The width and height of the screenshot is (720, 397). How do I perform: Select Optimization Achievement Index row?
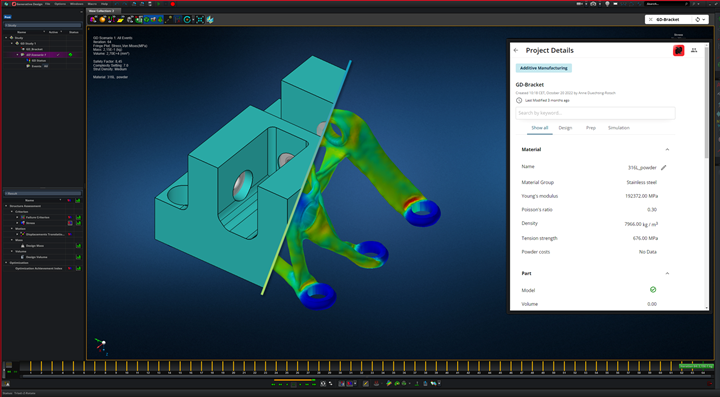39,268
